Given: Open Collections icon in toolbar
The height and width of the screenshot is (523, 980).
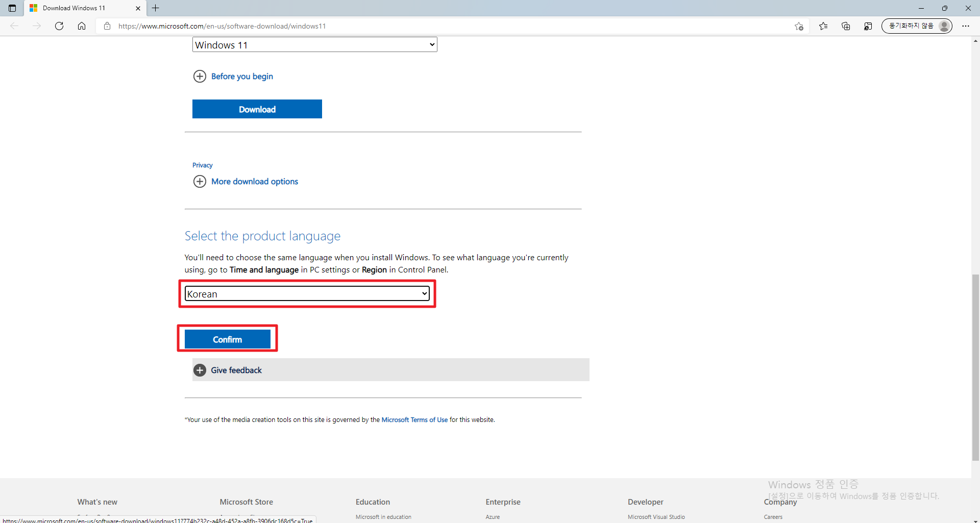Looking at the screenshot, I should (x=846, y=26).
